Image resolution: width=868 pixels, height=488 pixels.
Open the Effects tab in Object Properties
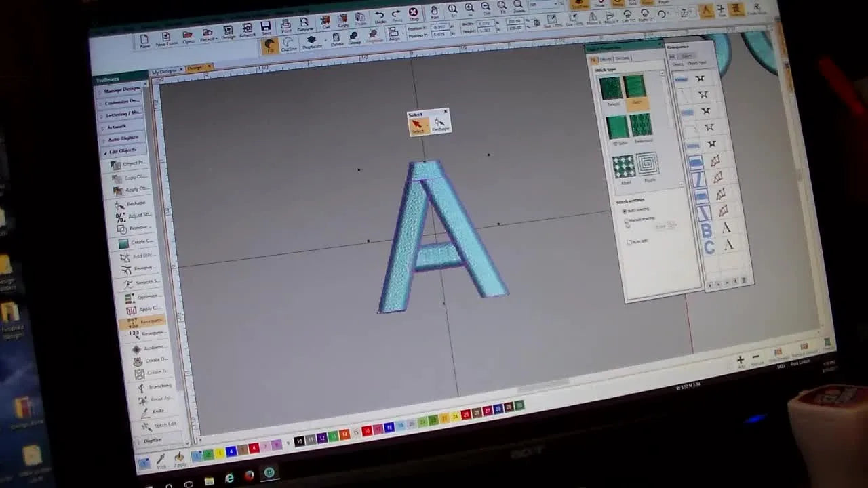pyautogui.click(x=606, y=60)
